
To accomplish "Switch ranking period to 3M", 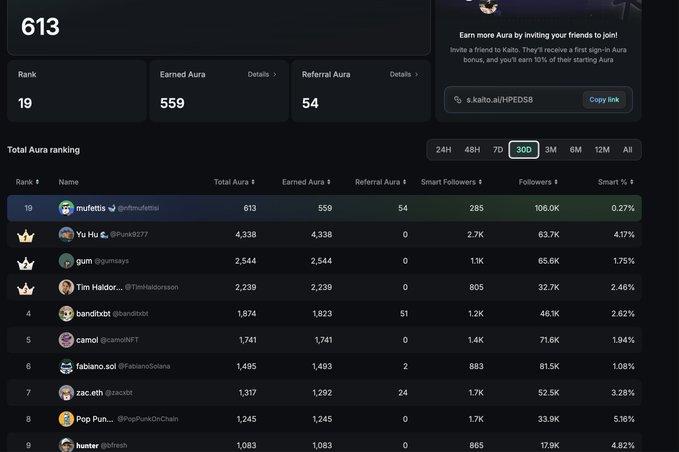I will point(550,150).
